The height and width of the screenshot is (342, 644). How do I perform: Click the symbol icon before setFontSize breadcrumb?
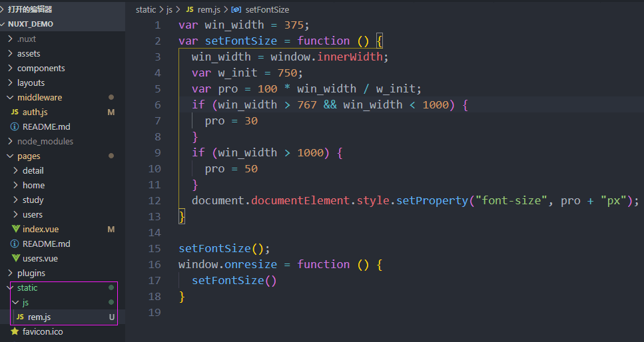tap(236, 9)
